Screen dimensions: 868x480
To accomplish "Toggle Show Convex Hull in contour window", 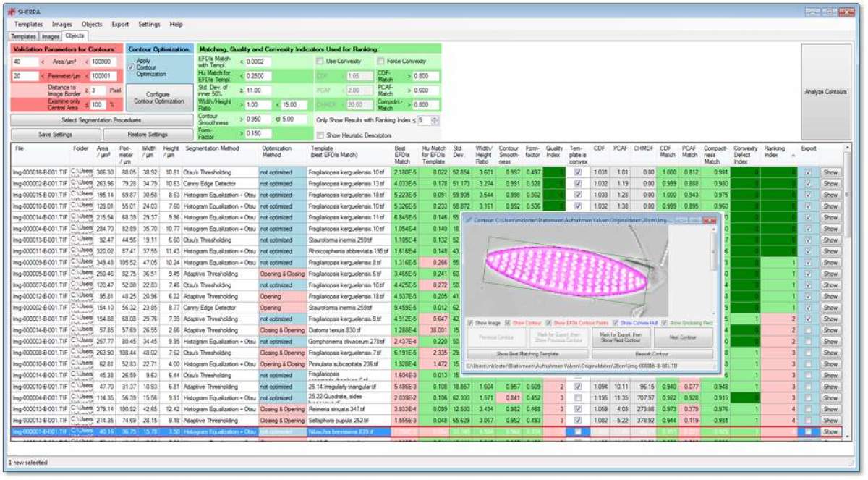I will click(x=616, y=322).
